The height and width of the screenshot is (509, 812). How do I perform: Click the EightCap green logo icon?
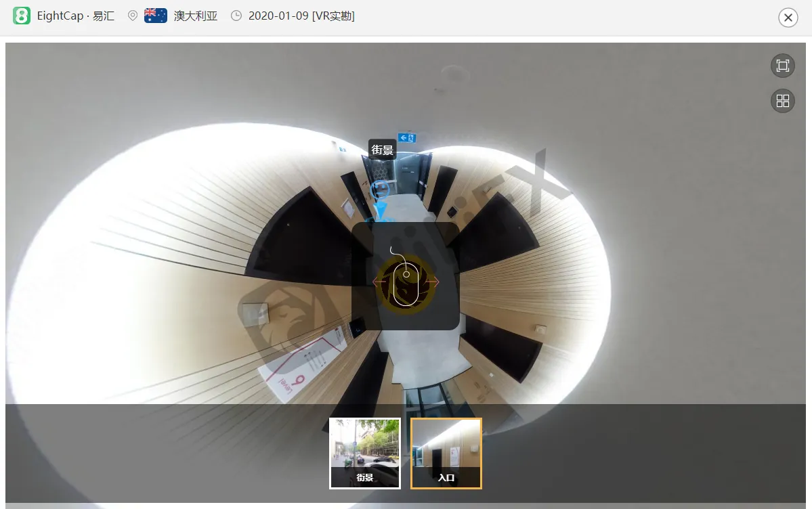(22, 16)
